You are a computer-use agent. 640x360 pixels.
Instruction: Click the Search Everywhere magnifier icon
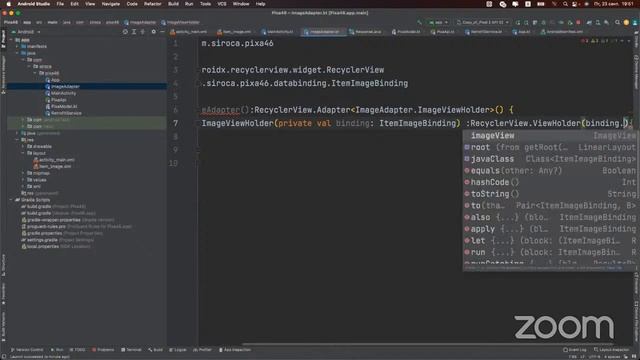[x=617, y=22]
